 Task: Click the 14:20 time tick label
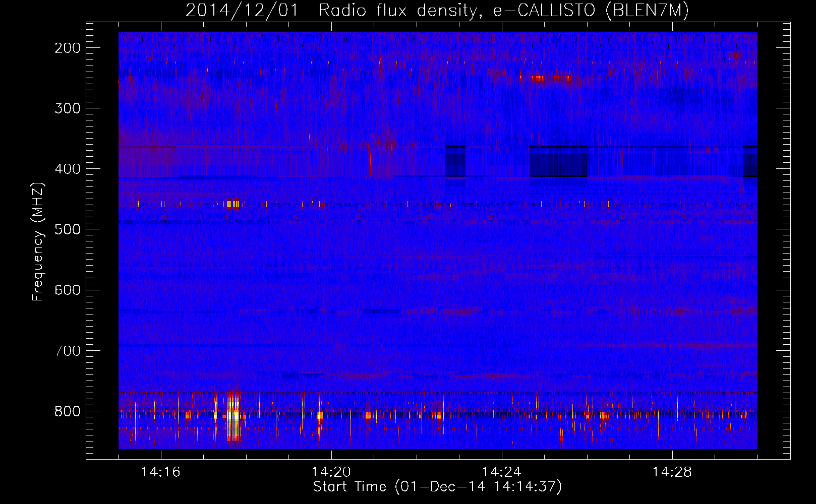(x=331, y=472)
